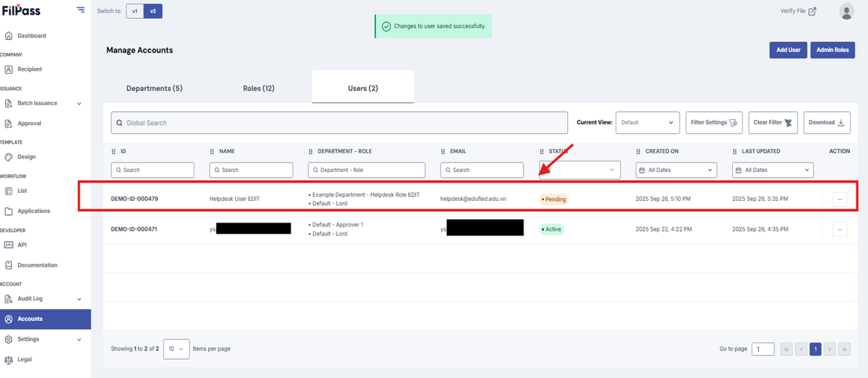Click the Add User button
This screenshot has width=868, height=378.
point(788,50)
